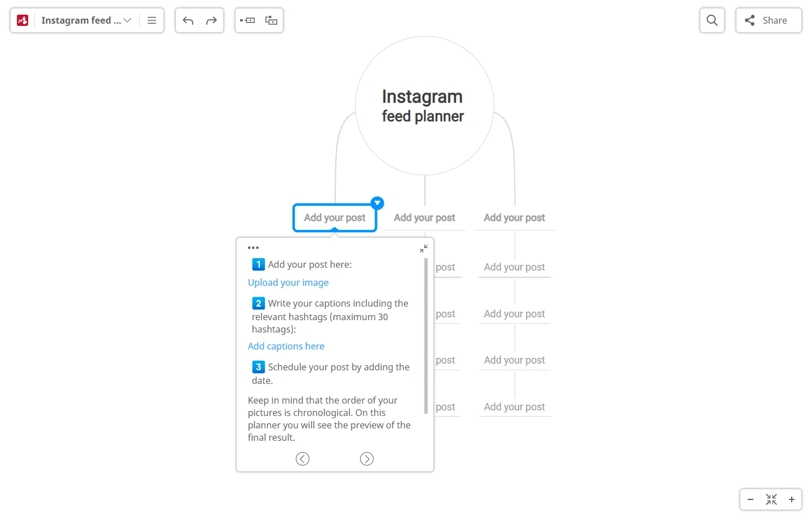Click the undo arrow

[x=188, y=21]
